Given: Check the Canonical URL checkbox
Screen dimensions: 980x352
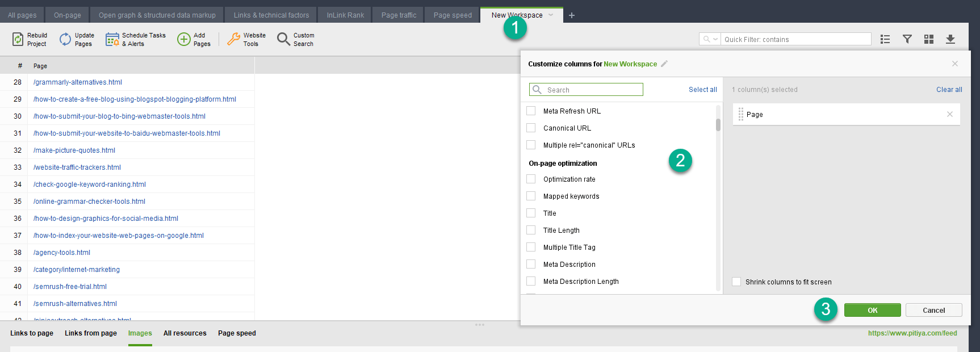Looking at the screenshot, I should (531, 128).
